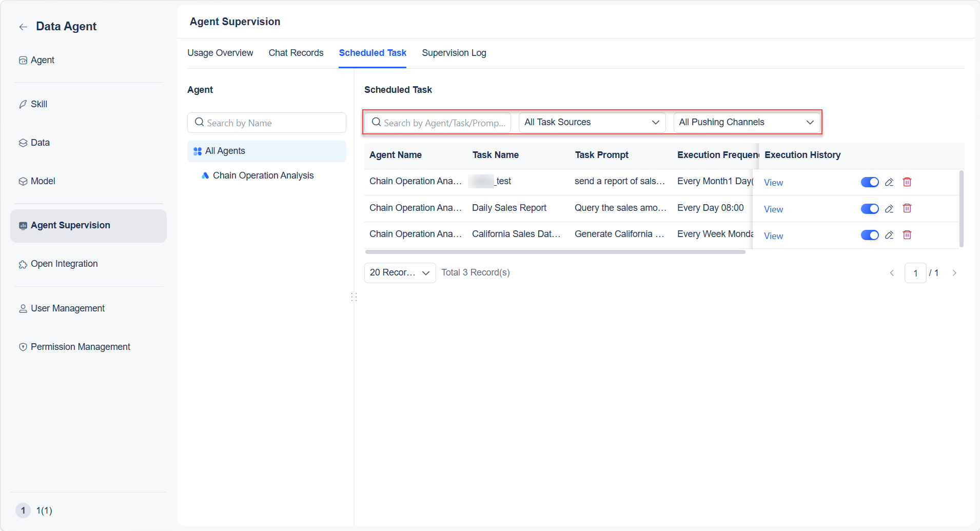Delete the _test task with trash icon
Image resolution: width=980 pixels, height=531 pixels.
tap(907, 182)
